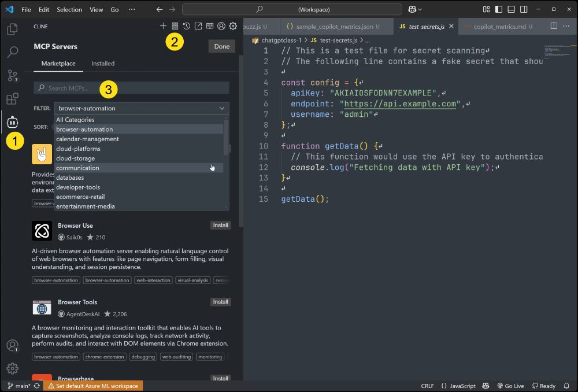
Task: Toggle bottom panel visibility
Action: coord(512,10)
